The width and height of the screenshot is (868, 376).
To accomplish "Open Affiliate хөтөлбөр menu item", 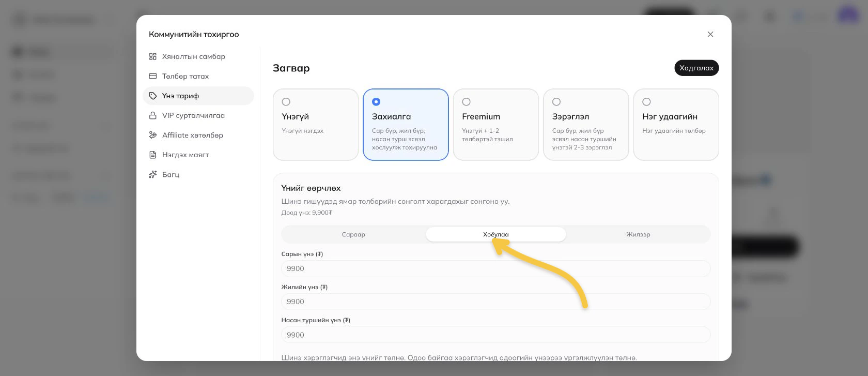I will [x=198, y=135].
